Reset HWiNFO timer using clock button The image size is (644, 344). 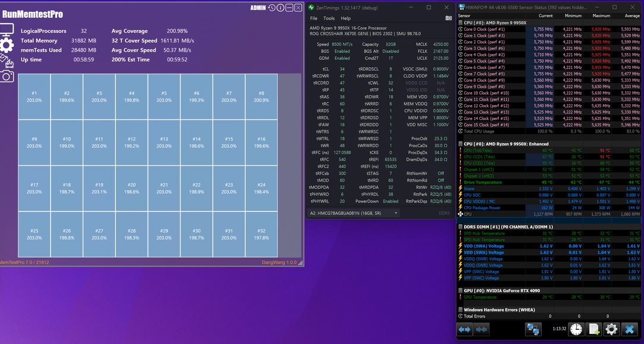[x=576, y=329]
